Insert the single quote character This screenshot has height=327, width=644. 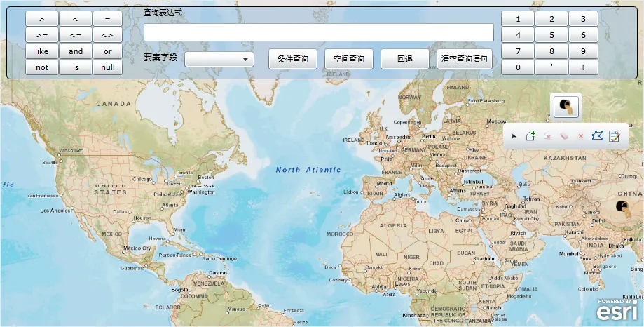pyautogui.click(x=551, y=67)
